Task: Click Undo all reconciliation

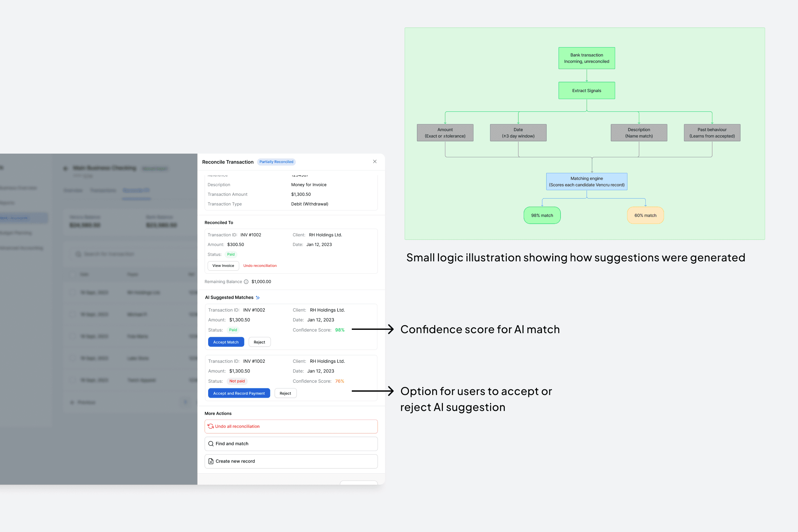Action: (x=291, y=427)
